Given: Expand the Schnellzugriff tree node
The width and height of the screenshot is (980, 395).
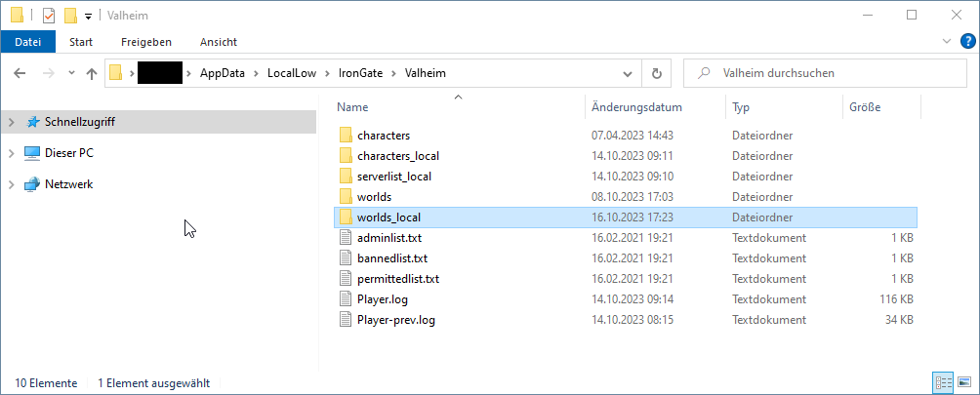Looking at the screenshot, I should point(11,122).
